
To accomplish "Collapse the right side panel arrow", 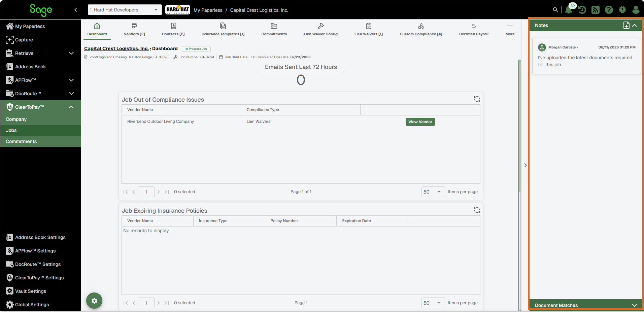I will pos(526,165).
